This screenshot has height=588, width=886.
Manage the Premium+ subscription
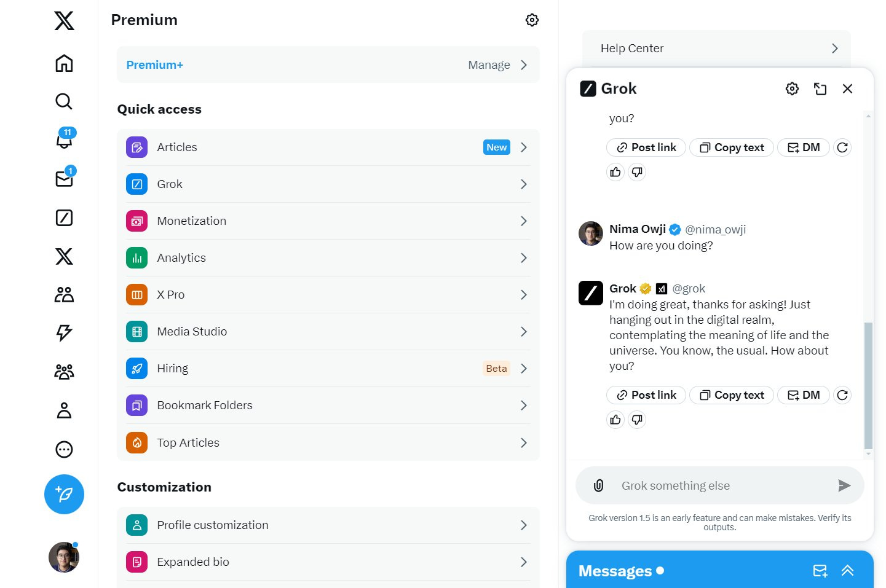328,65
